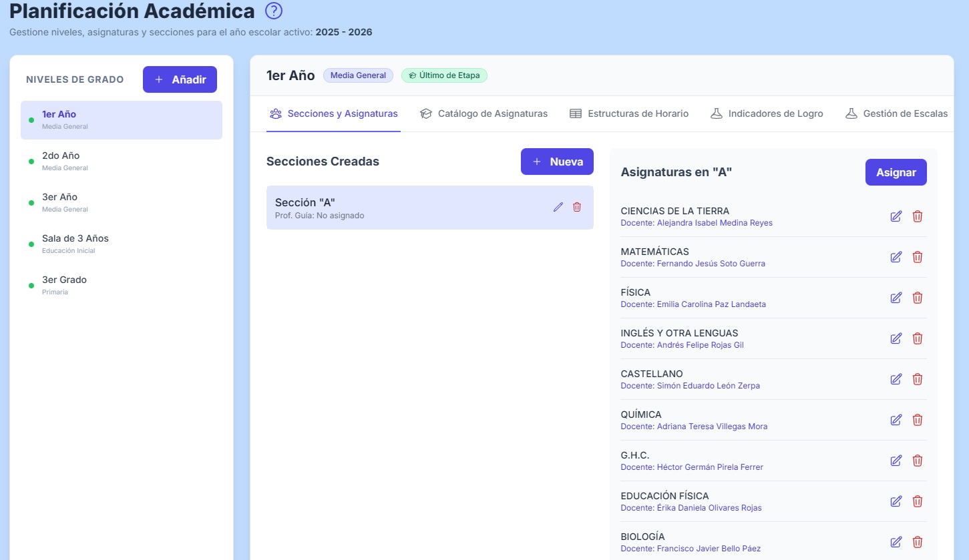Image resolution: width=969 pixels, height=560 pixels.
Task: Click the Asignaturas en "A" heading
Action: (676, 172)
